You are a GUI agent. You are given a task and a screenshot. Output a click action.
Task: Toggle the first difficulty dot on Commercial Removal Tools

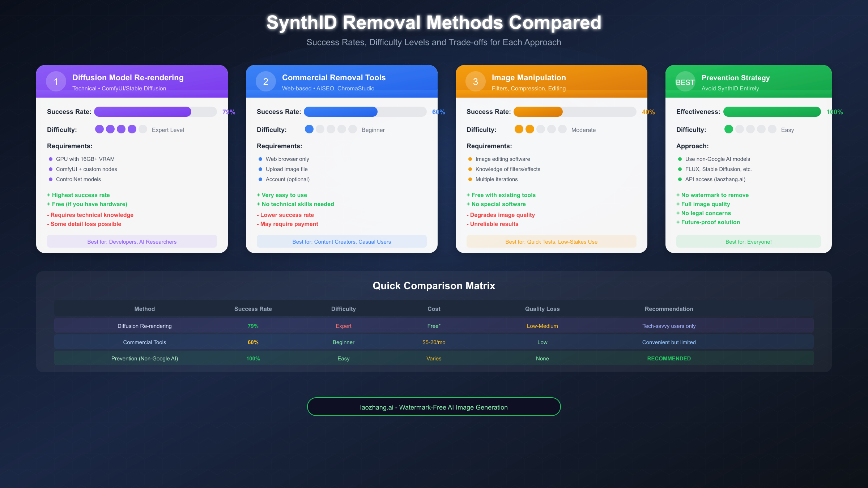coord(310,129)
